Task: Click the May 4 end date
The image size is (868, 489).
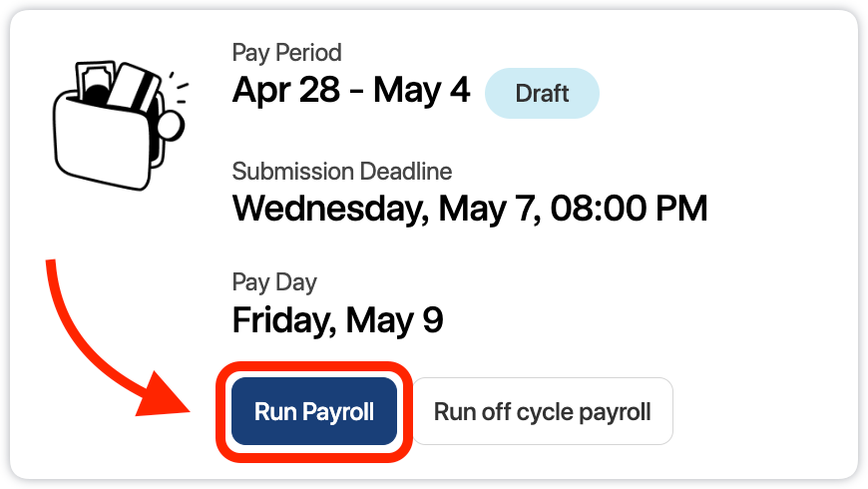Action: point(422,91)
